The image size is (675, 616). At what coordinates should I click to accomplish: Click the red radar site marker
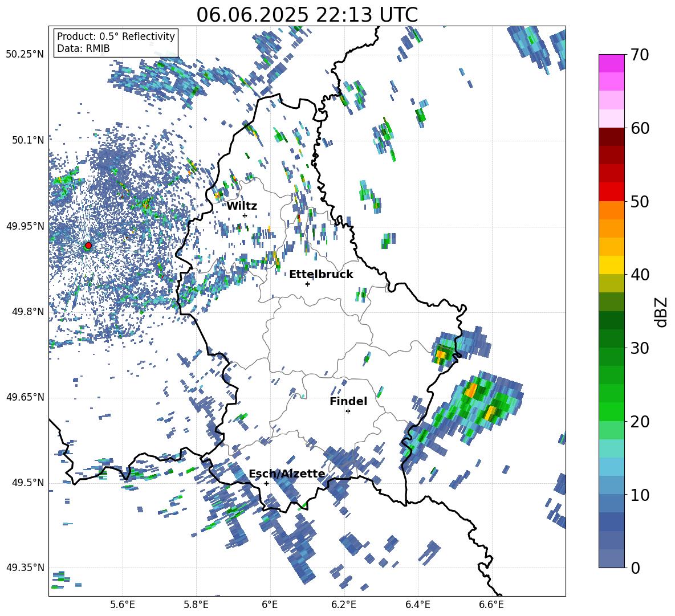tap(88, 245)
